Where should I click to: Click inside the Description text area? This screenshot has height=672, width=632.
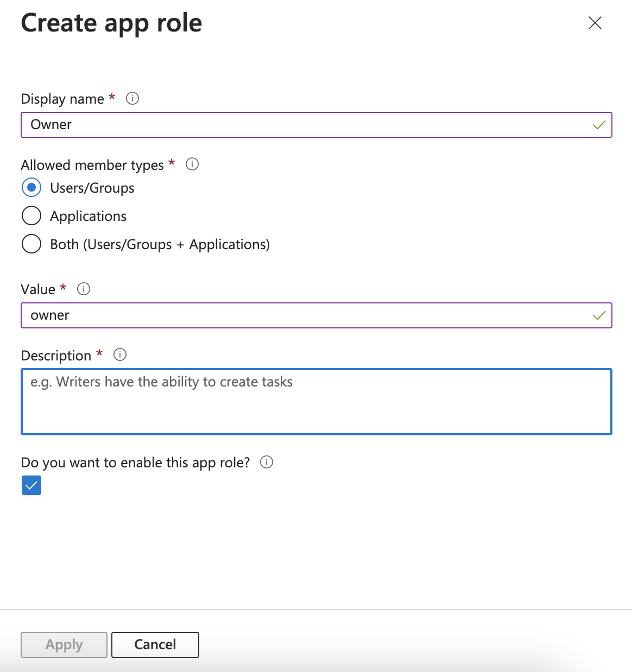tap(317, 402)
